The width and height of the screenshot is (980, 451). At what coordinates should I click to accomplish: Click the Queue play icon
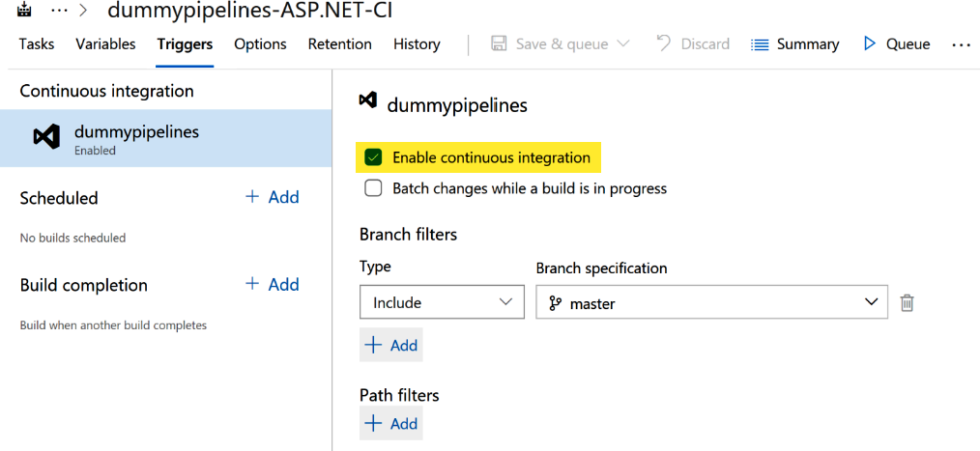(x=870, y=44)
